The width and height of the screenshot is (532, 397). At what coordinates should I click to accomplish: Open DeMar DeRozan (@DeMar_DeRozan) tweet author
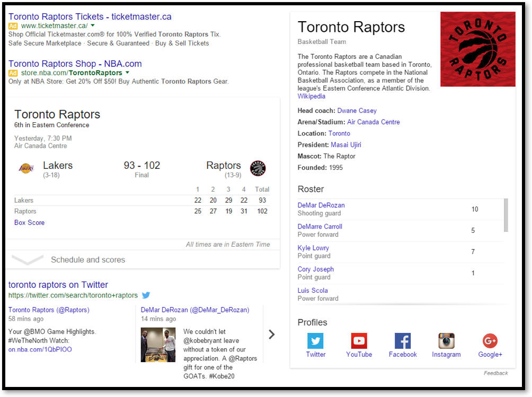(195, 310)
